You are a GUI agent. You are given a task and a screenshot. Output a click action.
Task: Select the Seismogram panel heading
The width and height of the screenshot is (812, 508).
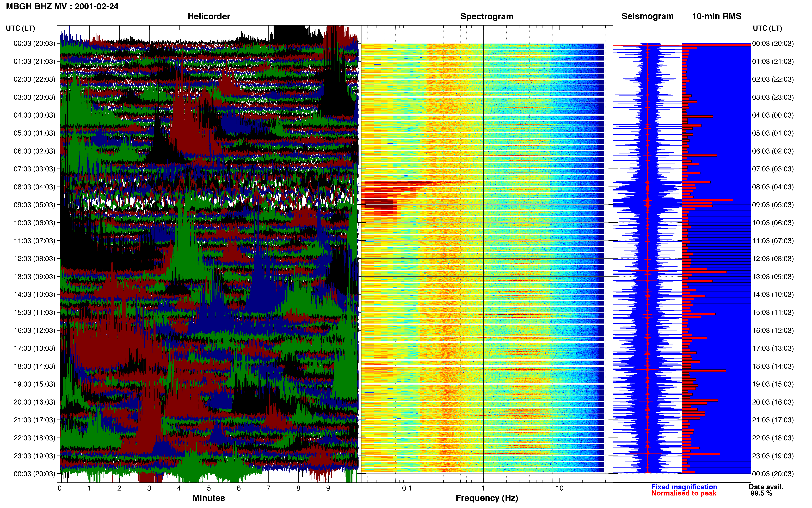647,16
